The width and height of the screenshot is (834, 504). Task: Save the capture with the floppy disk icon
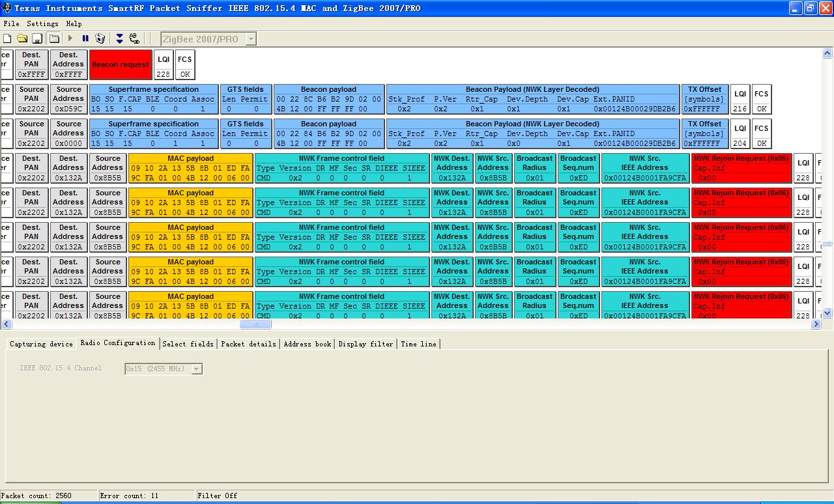pos(37,39)
